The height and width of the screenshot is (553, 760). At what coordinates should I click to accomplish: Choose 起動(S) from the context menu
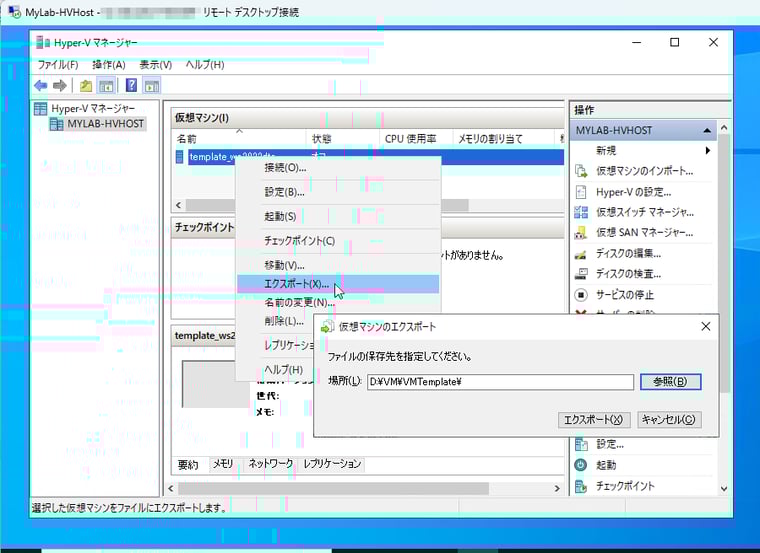[x=338, y=216]
